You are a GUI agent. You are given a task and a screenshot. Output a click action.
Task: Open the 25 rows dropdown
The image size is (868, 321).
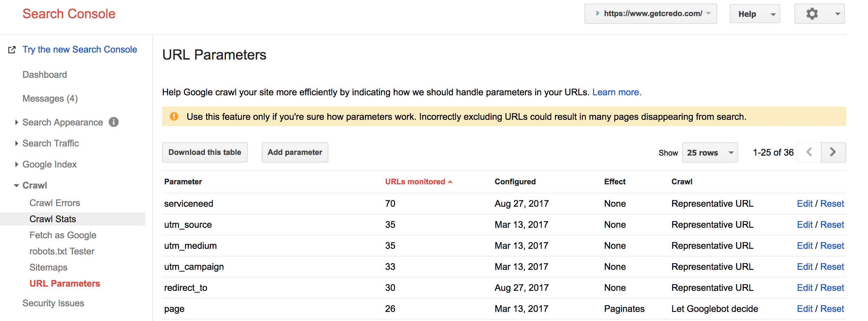click(x=710, y=152)
